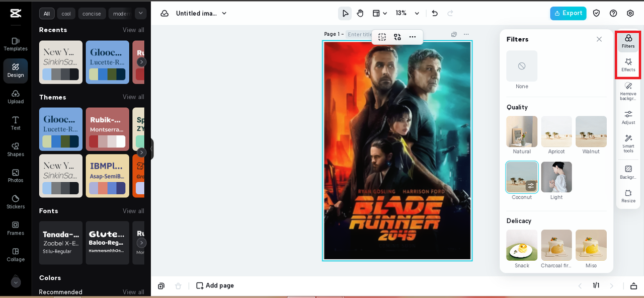Select the Design sidebar icon
This screenshot has height=298, width=644.
click(16, 70)
